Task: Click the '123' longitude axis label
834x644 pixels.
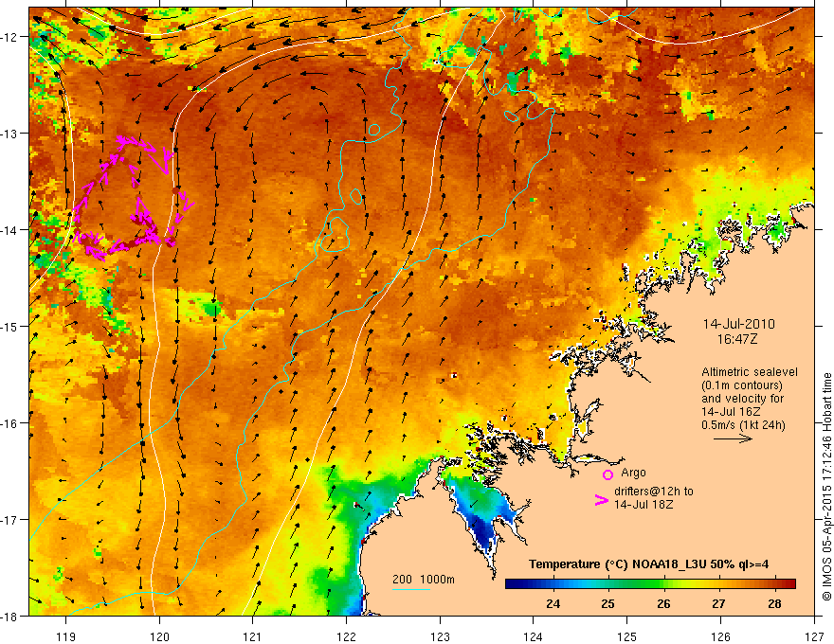Action: (x=440, y=636)
